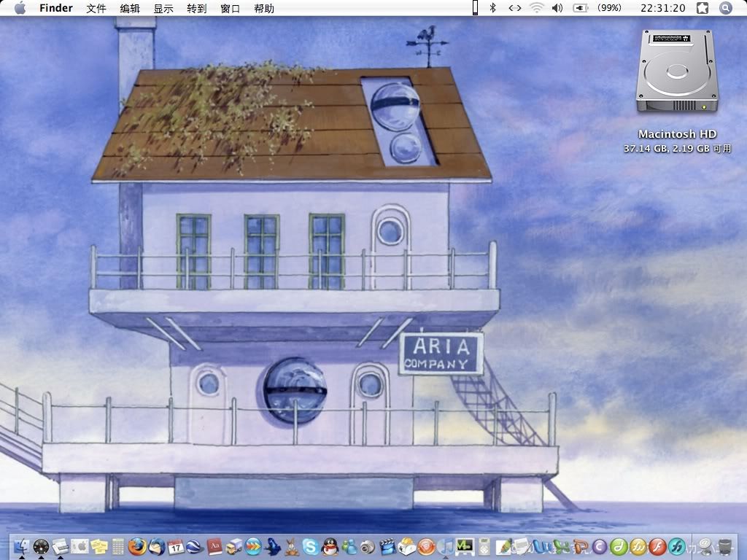Open Stickies yellow notes in Dock
Viewport: 747px width, 560px height.
99,547
